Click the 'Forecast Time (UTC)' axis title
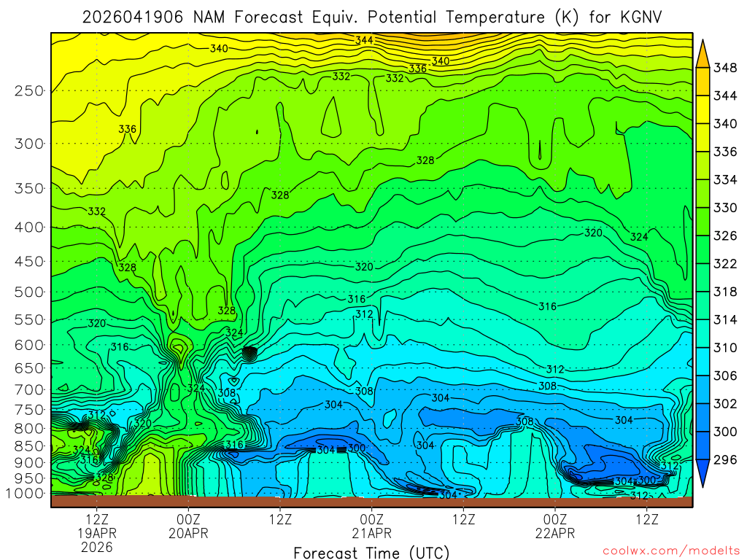Screen dimensions: 747x560 371,553
